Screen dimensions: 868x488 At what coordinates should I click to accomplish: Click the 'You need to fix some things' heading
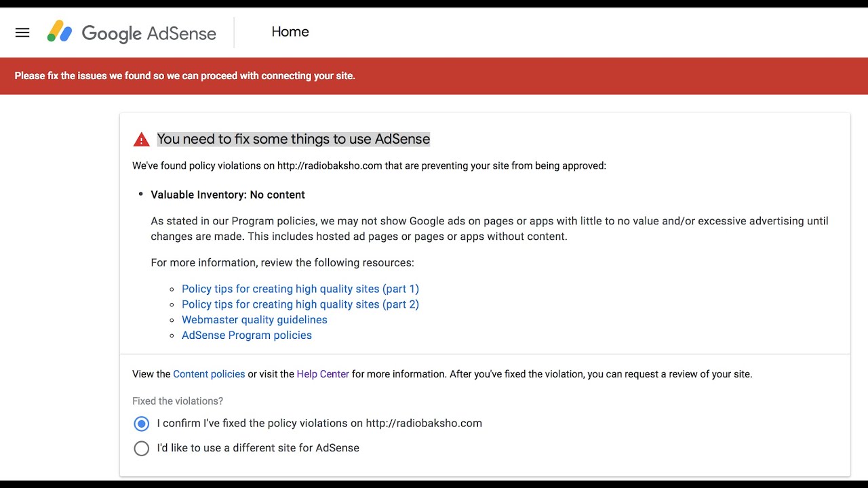tap(294, 139)
